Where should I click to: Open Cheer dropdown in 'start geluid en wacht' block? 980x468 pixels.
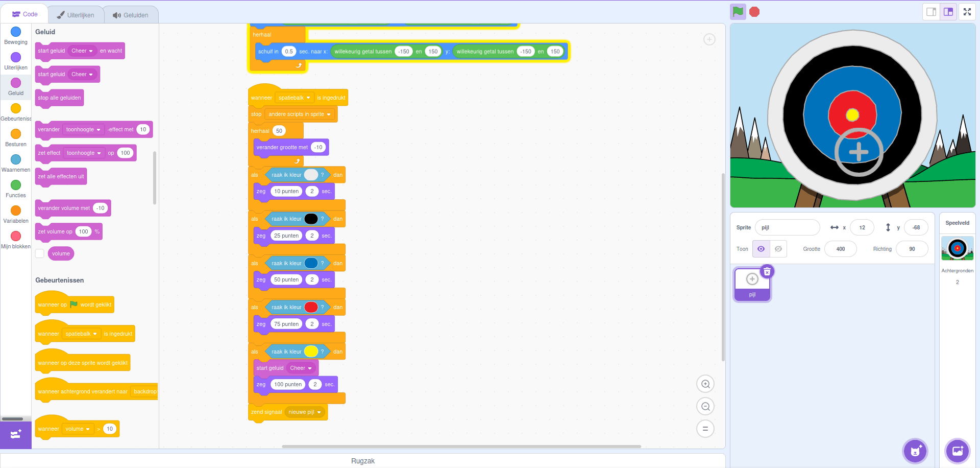(x=82, y=51)
